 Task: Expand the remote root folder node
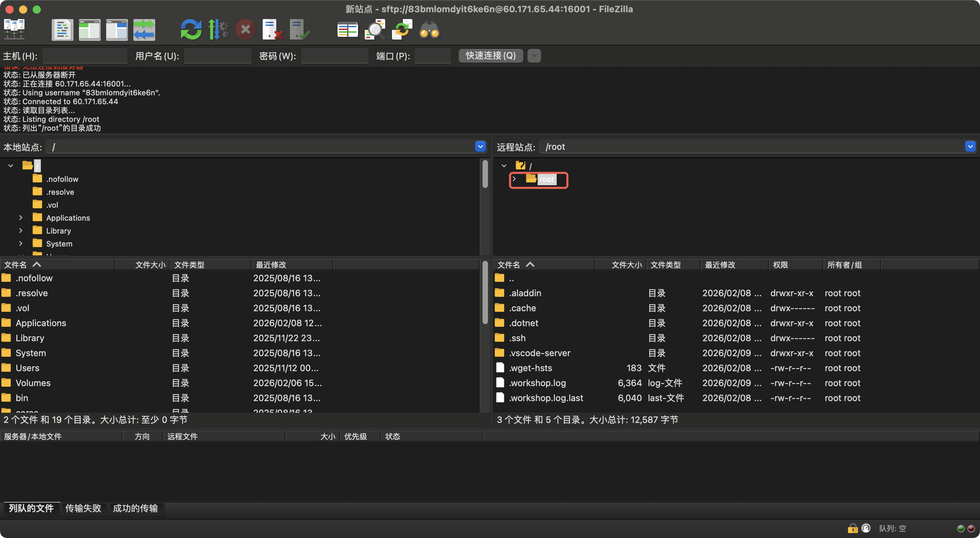tap(514, 179)
